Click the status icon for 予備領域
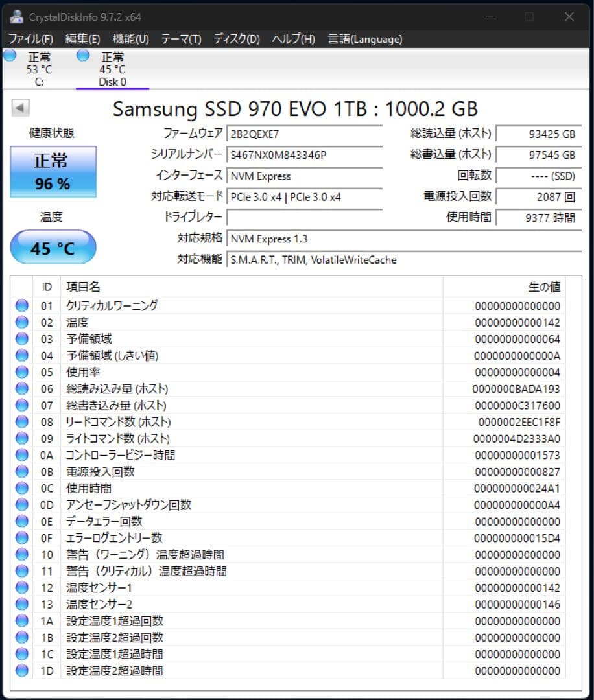The height and width of the screenshot is (700, 594). click(x=21, y=338)
